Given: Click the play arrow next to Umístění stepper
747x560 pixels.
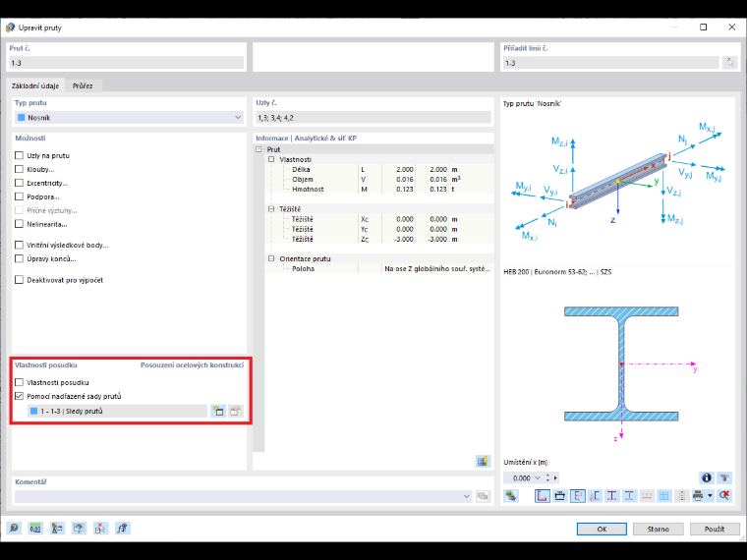Looking at the screenshot, I should 556,477.
